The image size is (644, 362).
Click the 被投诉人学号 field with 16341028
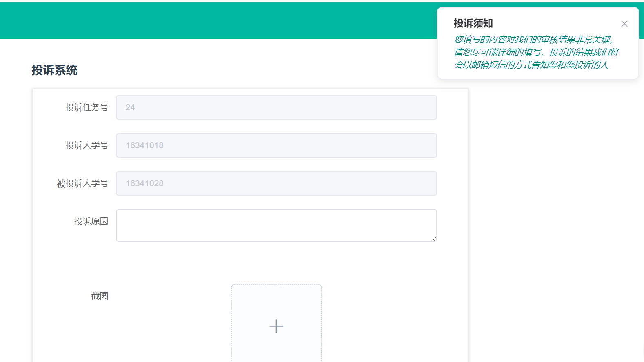click(x=276, y=183)
